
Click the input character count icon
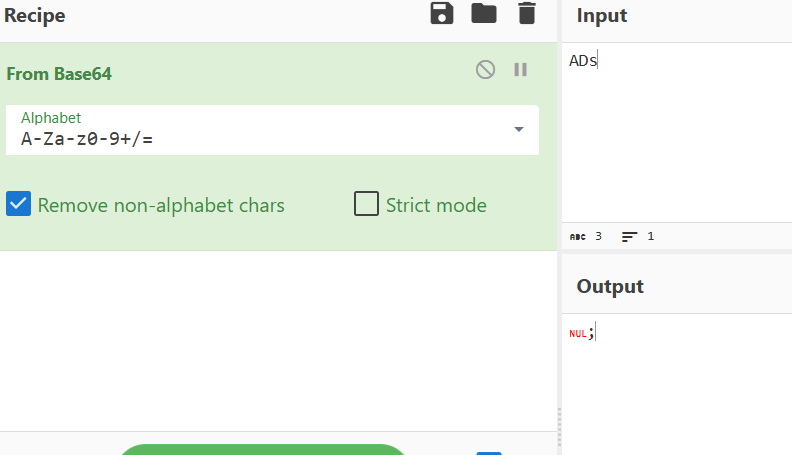pos(576,237)
